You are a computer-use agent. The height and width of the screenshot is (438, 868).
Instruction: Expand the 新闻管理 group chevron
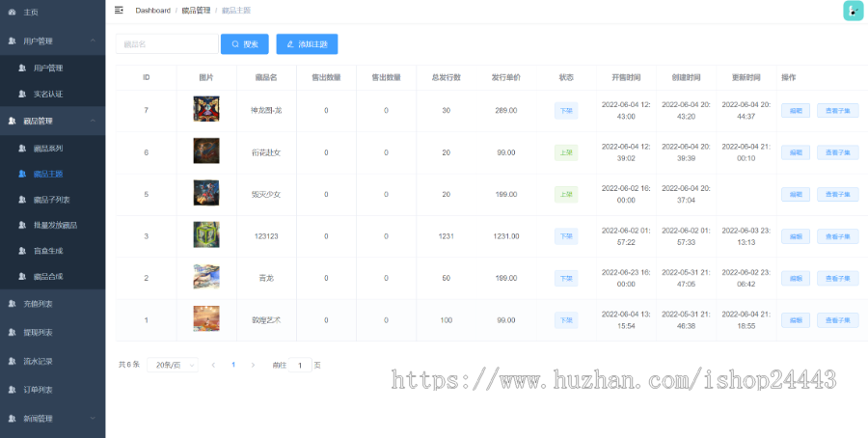[93, 419]
